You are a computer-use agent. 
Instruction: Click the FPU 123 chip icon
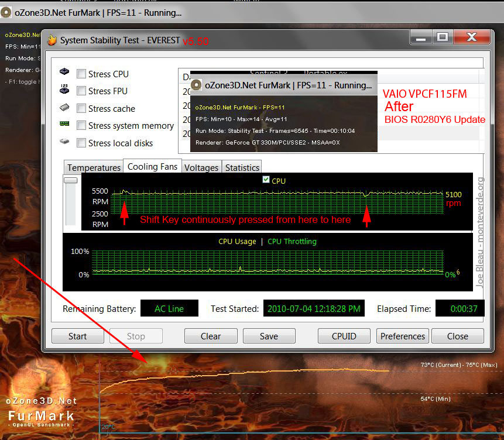point(64,89)
